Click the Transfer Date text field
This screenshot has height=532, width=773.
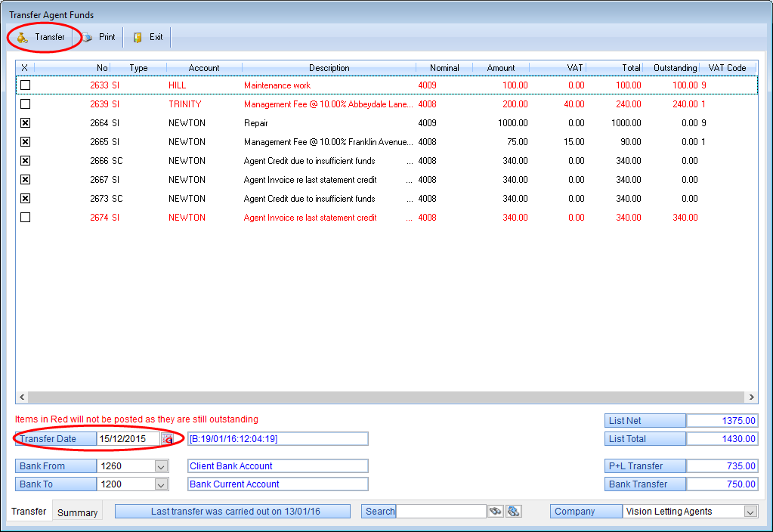click(127, 439)
